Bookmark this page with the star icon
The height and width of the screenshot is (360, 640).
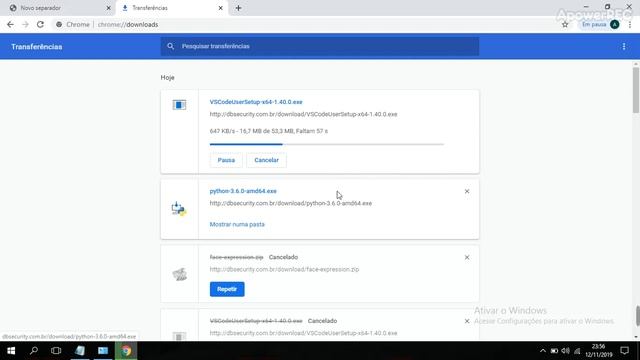click(565, 24)
